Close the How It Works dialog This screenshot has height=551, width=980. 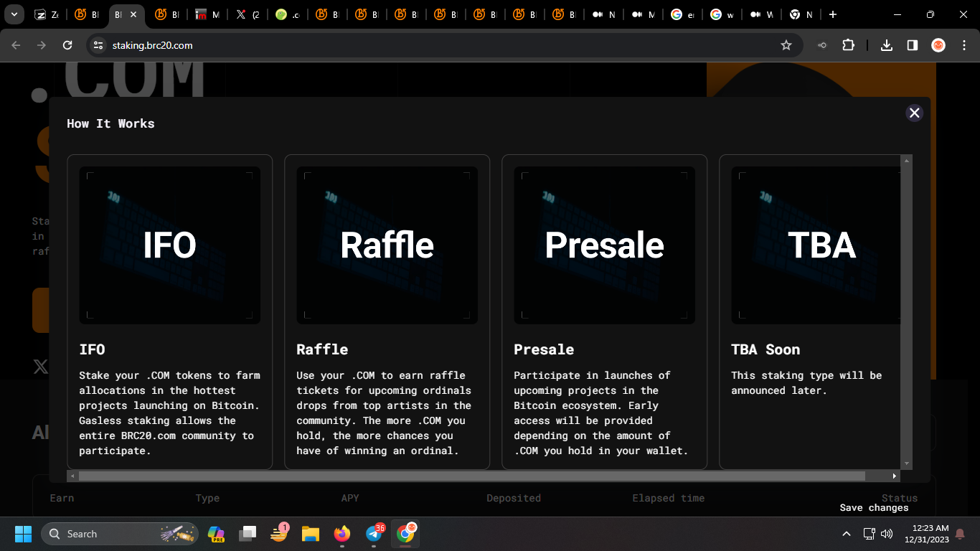(x=914, y=113)
